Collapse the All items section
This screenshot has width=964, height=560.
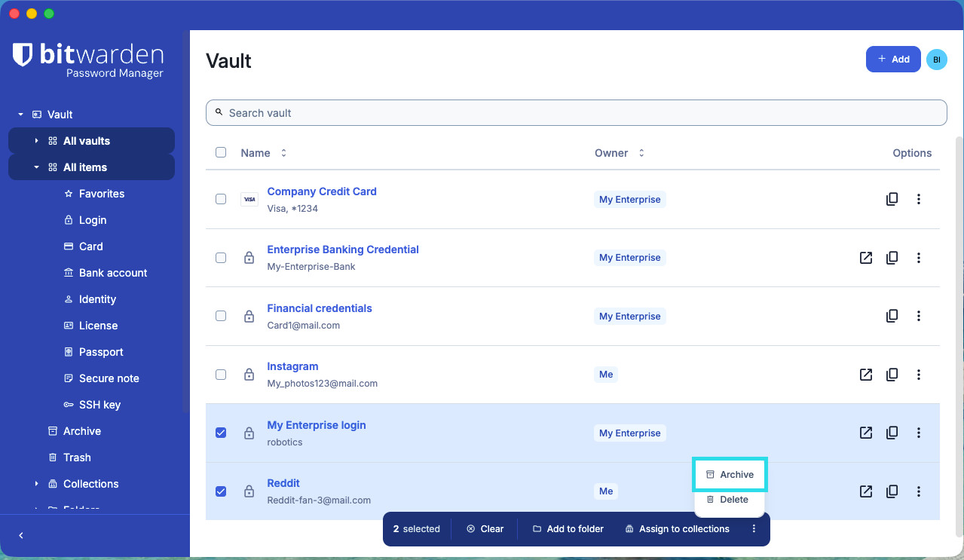point(36,167)
